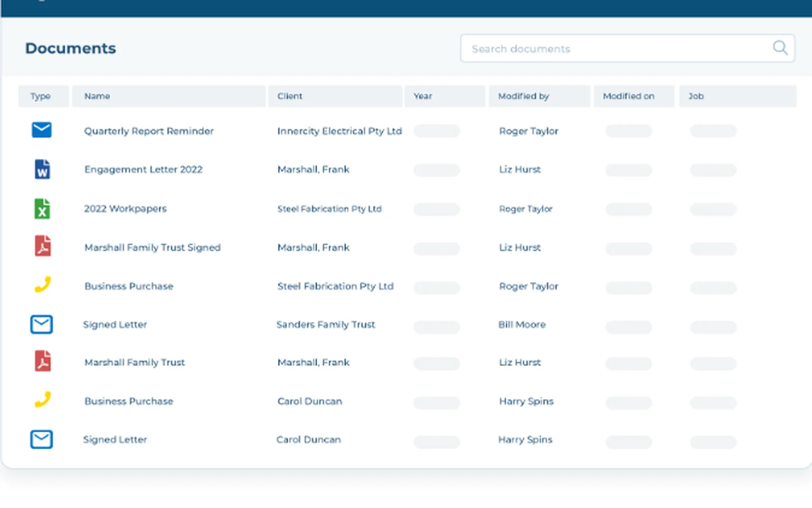
Task: Select Business Purchase name for Steel Fabrication Pty Ltd
Action: 129,287
